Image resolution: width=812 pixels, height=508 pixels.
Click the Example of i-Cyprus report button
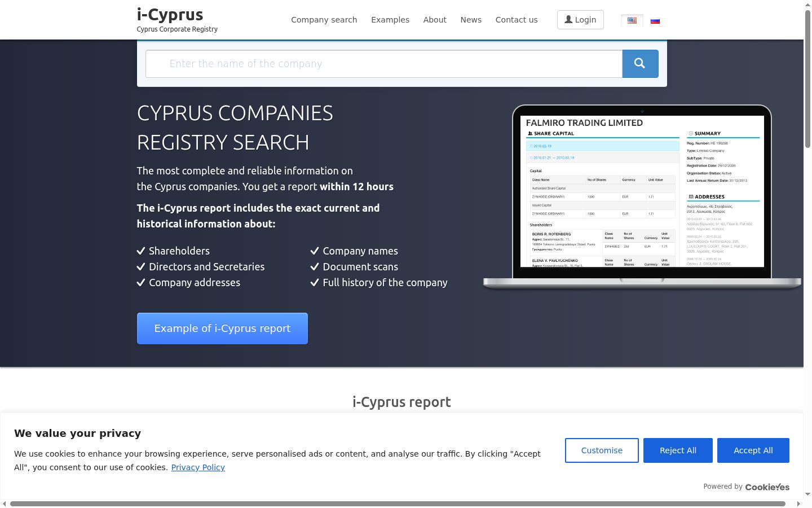[x=222, y=329]
